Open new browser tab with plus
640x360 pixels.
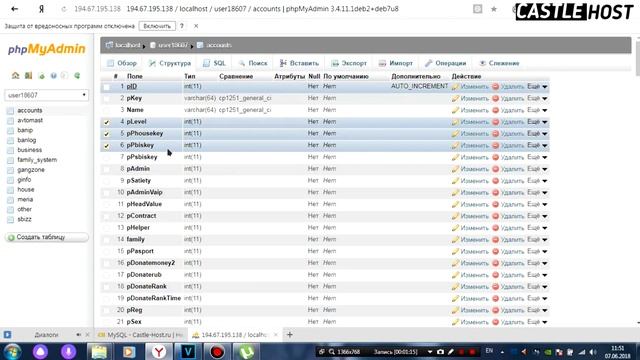290,335
